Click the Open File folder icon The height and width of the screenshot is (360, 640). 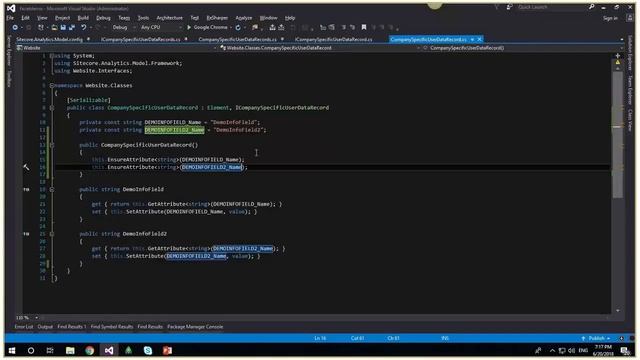pyautogui.click(x=54, y=27)
